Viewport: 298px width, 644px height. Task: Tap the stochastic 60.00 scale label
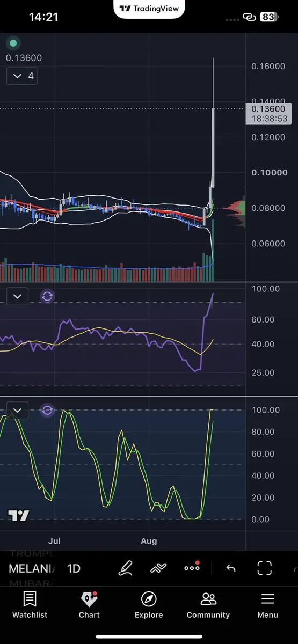[x=263, y=454]
